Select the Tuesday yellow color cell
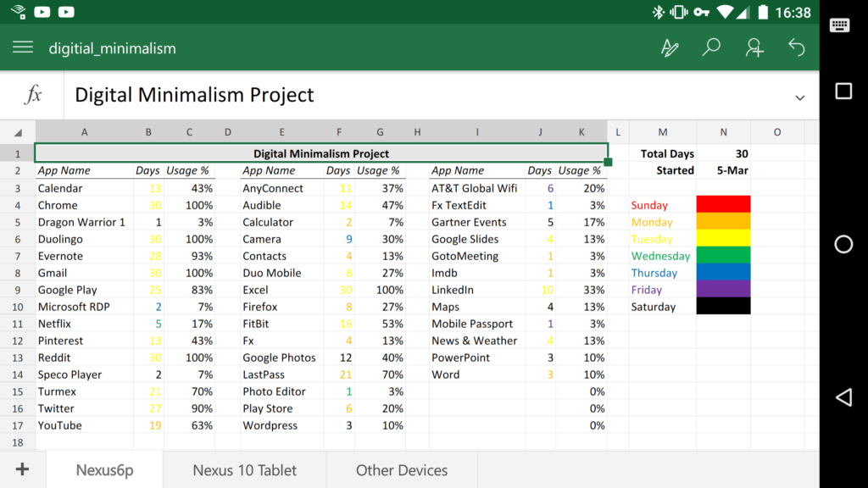Viewport: 868px width, 488px height. [x=723, y=238]
